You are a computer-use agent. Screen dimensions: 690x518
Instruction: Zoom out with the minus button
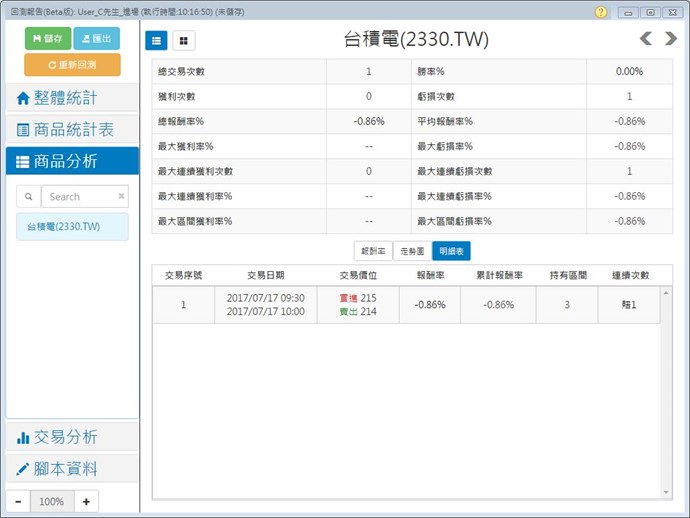(18, 501)
